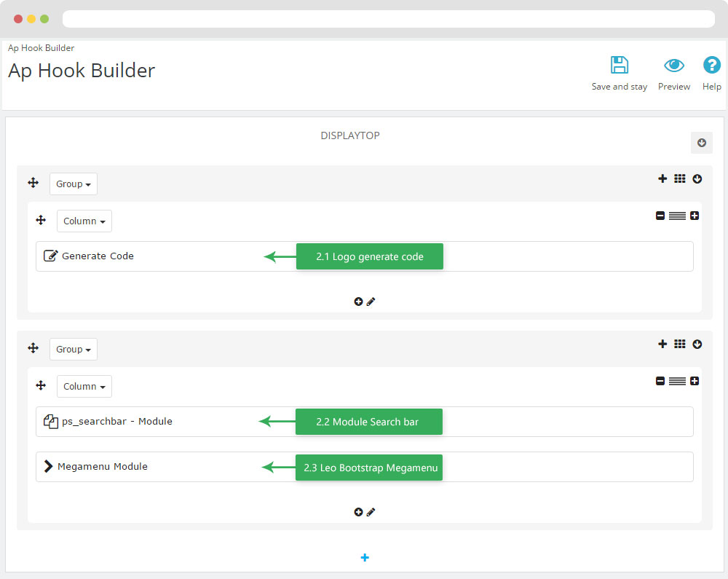Open the Generate Code widget
Image resolution: width=728 pixels, height=579 pixels.
pos(365,256)
